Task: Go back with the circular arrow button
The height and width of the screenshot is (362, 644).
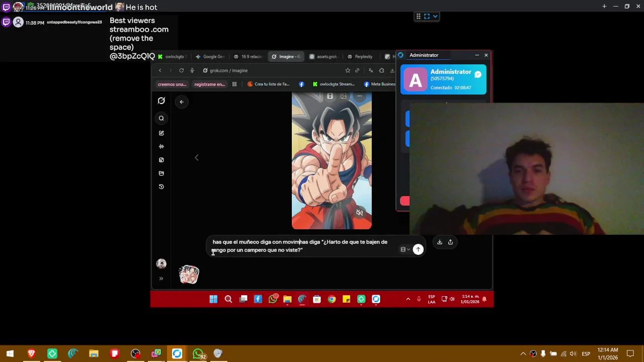Action: 182,102
